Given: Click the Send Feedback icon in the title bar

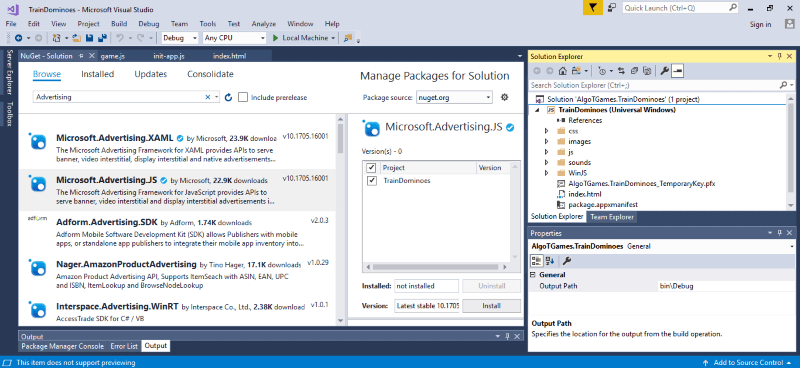Looking at the screenshot, I should 612,8.
